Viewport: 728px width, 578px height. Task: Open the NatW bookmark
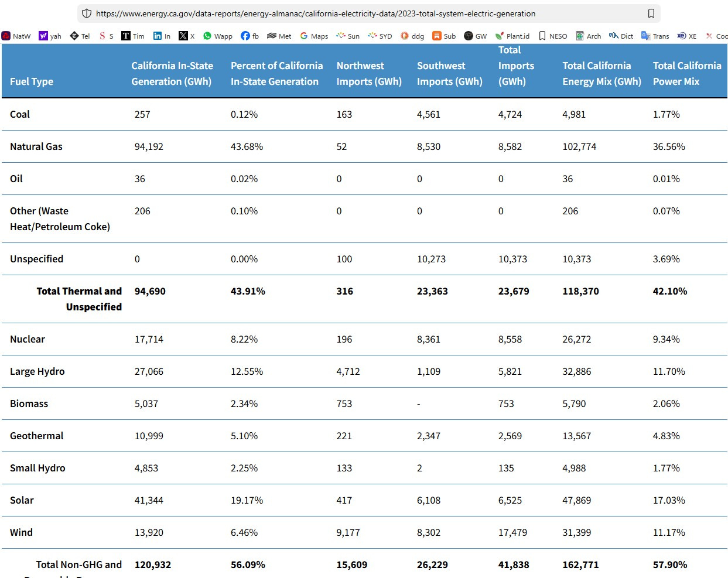(16, 36)
